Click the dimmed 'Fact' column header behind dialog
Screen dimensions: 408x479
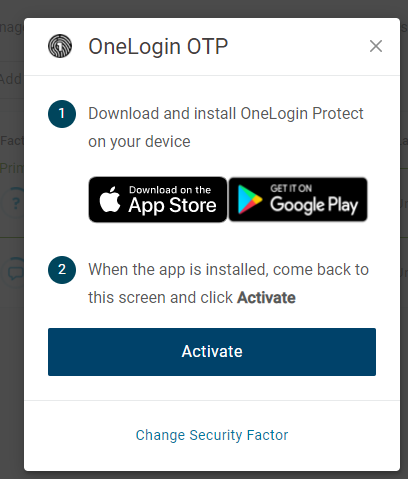tap(12, 141)
